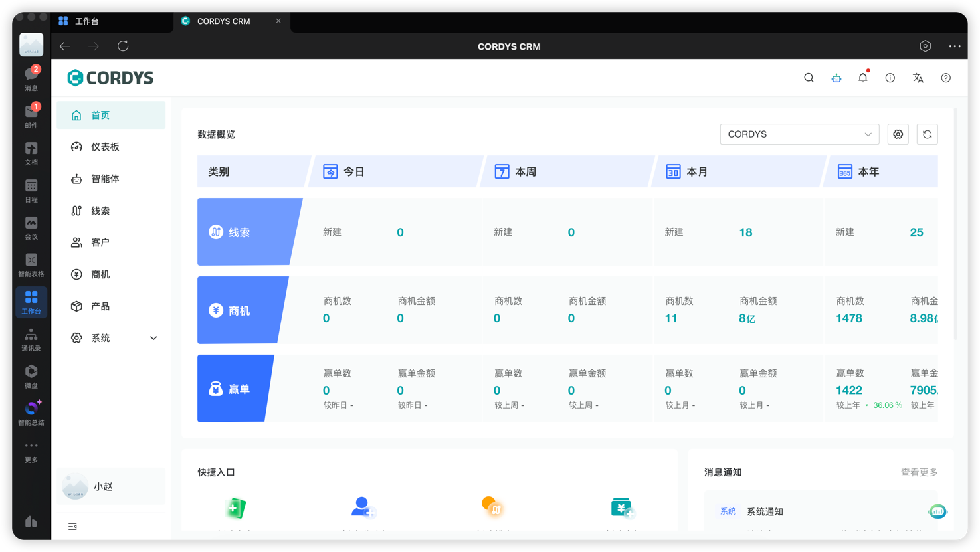Viewport: 980px width, 552px height.
Task: Select 仪表板 from sidebar menu
Action: pyautogui.click(x=106, y=146)
